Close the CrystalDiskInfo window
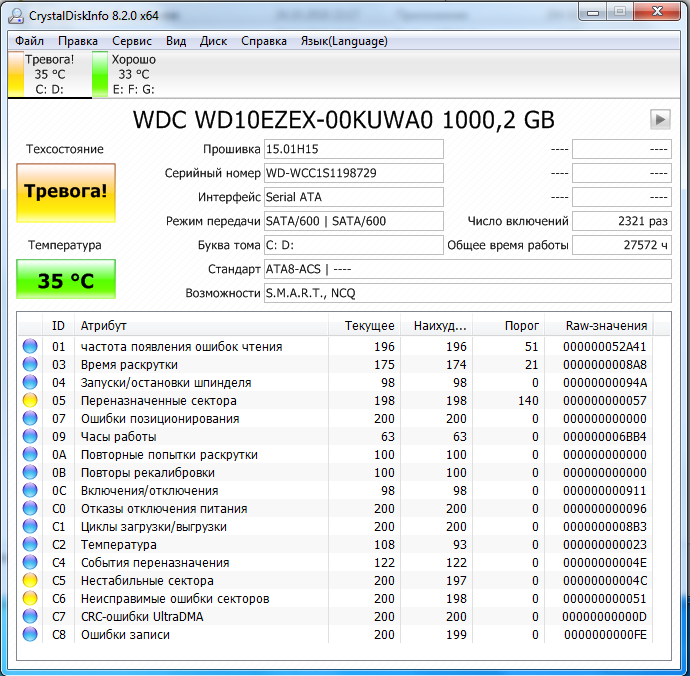This screenshot has width=690, height=676. [x=657, y=12]
